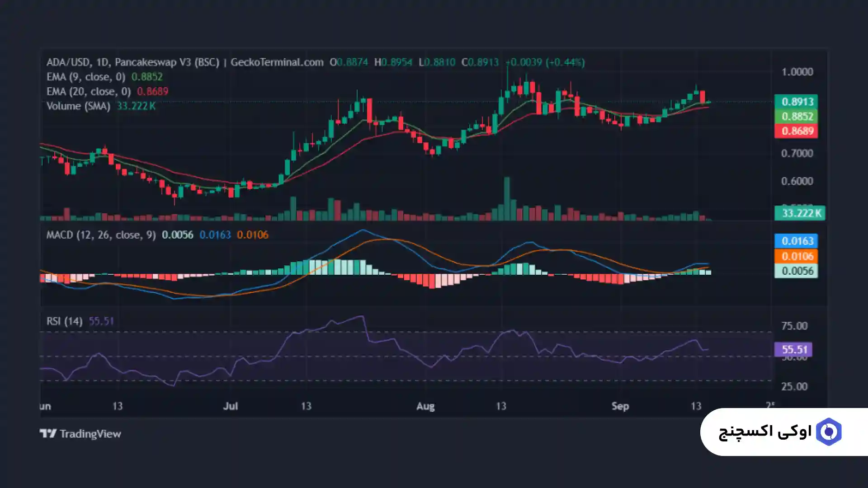Click the Volume SMA legend label
This screenshot has height=488, width=868.
coord(78,106)
